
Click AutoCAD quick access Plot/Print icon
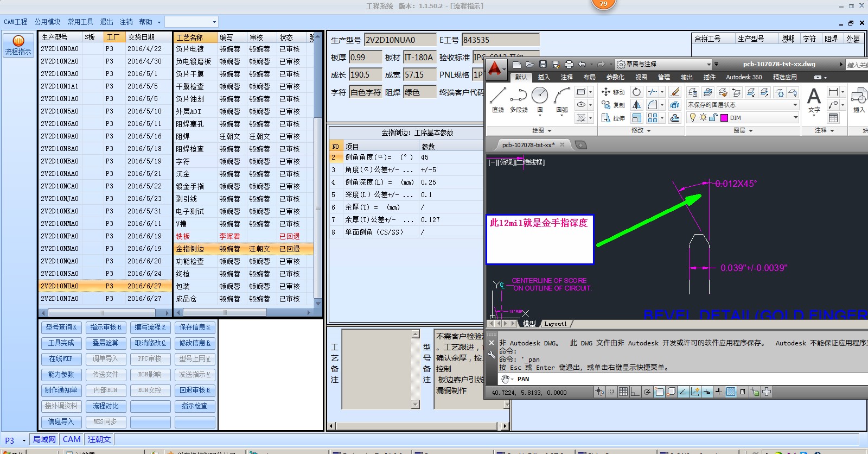[x=569, y=64]
